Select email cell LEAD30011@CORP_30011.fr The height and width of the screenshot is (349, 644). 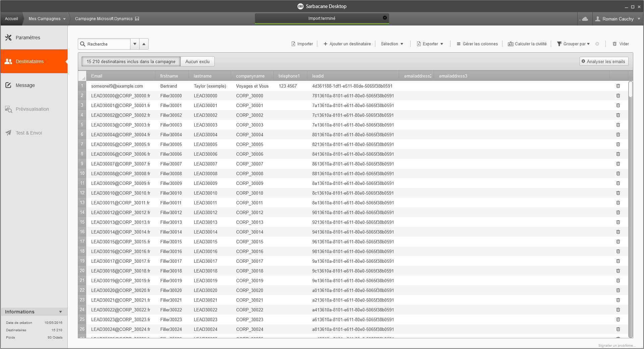click(120, 203)
